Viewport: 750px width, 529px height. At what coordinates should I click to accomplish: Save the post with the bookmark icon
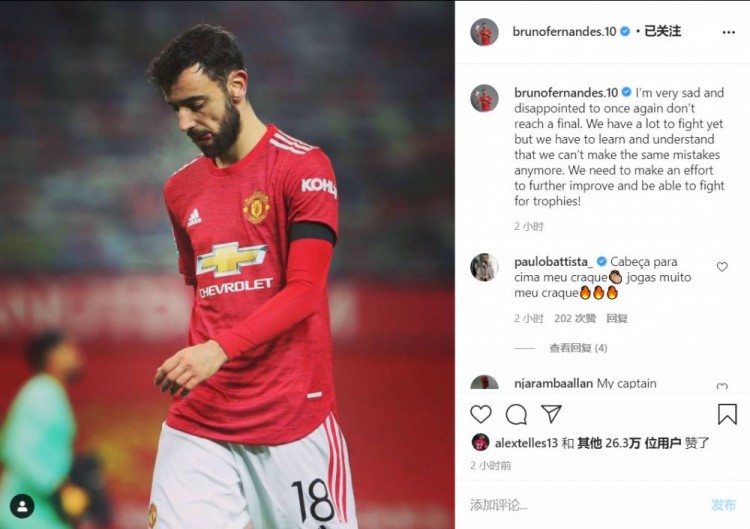click(x=727, y=414)
